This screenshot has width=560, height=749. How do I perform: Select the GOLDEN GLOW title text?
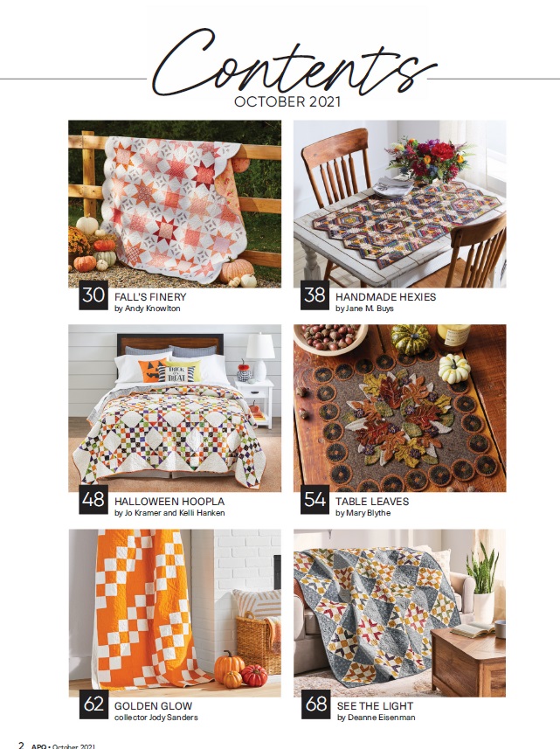pyautogui.click(x=153, y=706)
